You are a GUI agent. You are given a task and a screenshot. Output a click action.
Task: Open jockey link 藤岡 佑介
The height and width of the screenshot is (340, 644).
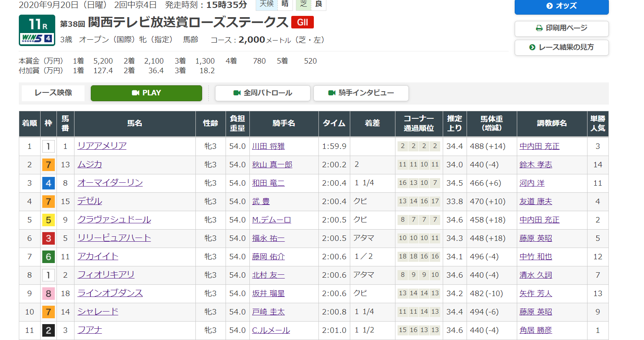[x=268, y=257]
